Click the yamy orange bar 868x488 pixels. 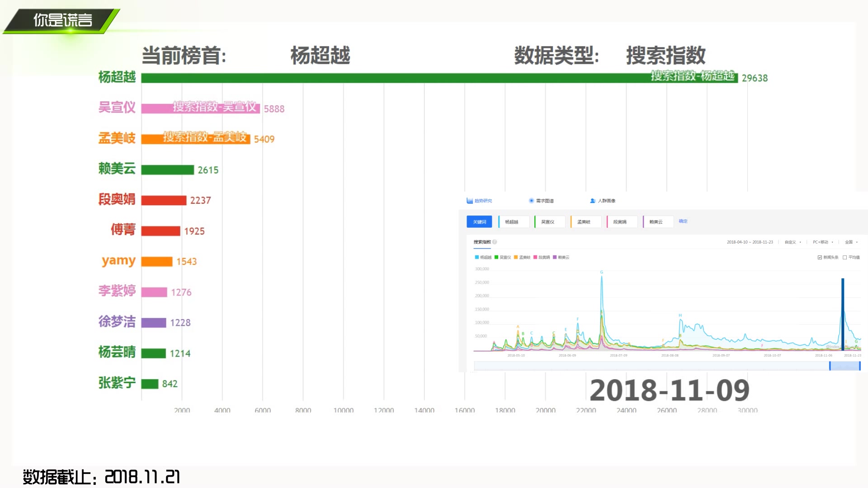coord(156,262)
